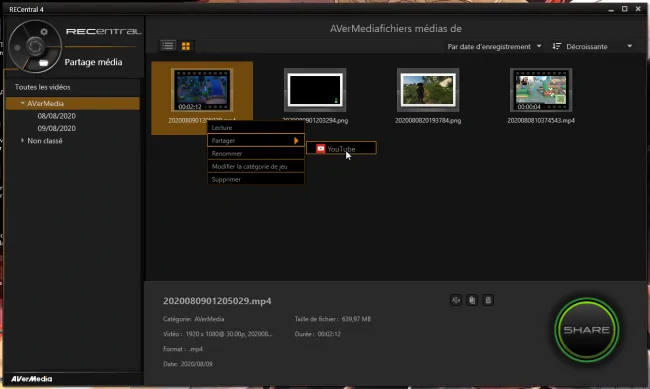
Task: Select the capture mode center dial icon
Action: [35, 46]
